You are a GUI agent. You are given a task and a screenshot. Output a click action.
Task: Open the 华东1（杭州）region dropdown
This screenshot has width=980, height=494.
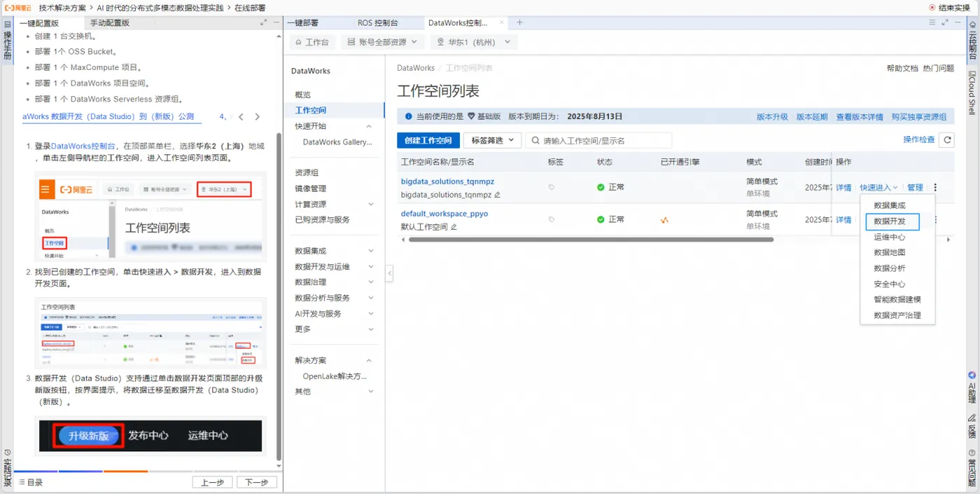473,42
